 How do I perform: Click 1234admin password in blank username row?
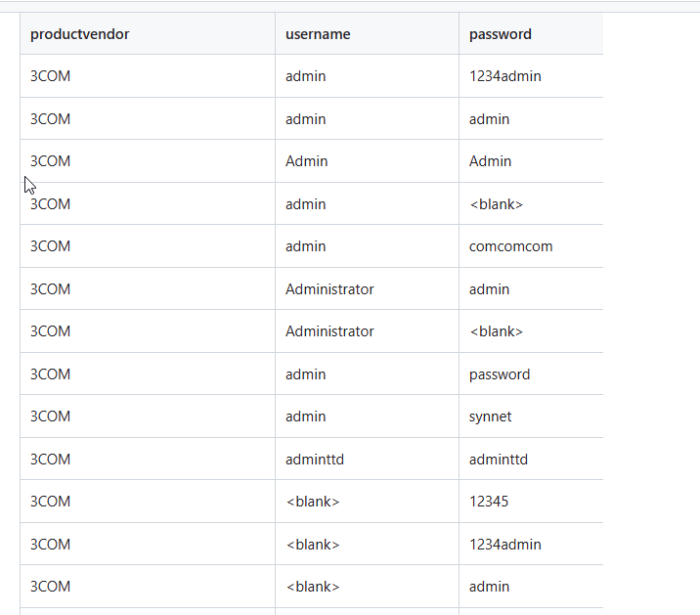point(504,545)
